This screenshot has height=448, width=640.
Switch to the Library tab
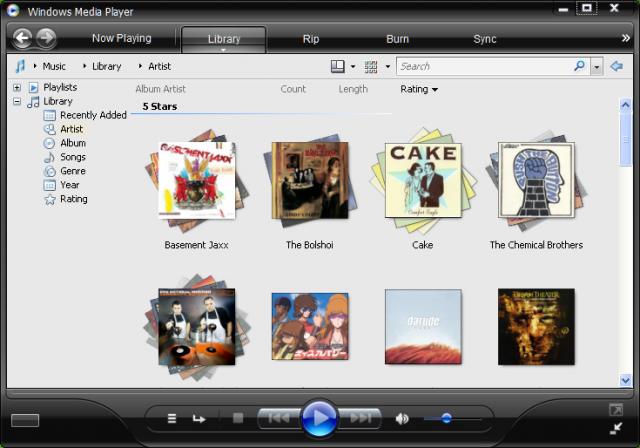pos(224,39)
